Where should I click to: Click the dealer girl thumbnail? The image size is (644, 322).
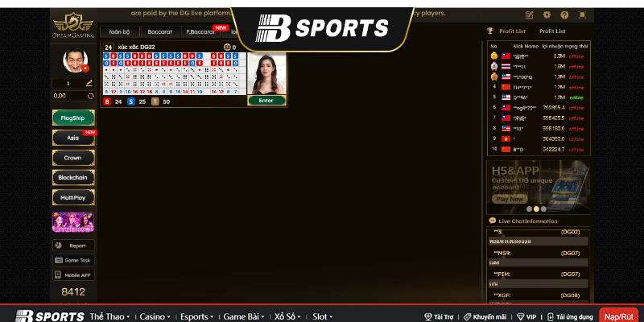(266, 74)
